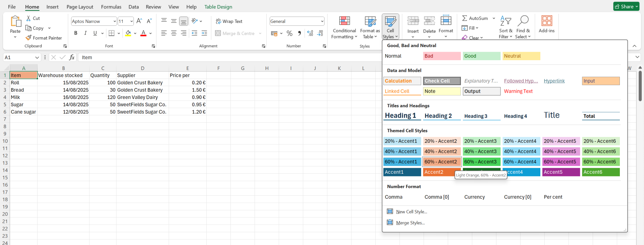The width and height of the screenshot is (644, 245).
Task: Click the Increase Decimal icon
Action: 310,33
